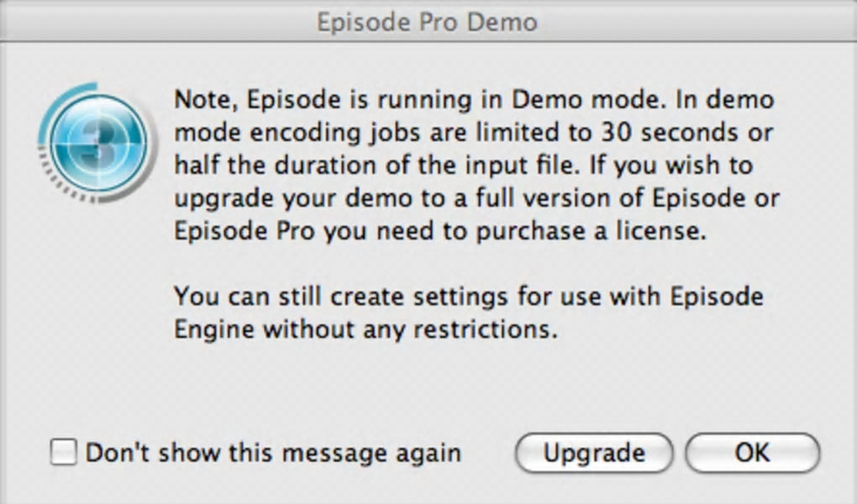Click the 'Engine without any restrictions' line
This screenshot has width=857, height=504.
pos(366,328)
